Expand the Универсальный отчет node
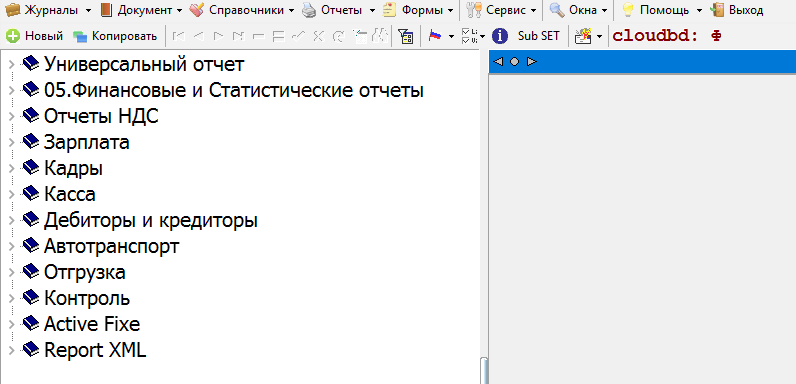The width and height of the screenshot is (796, 384). (12, 64)
